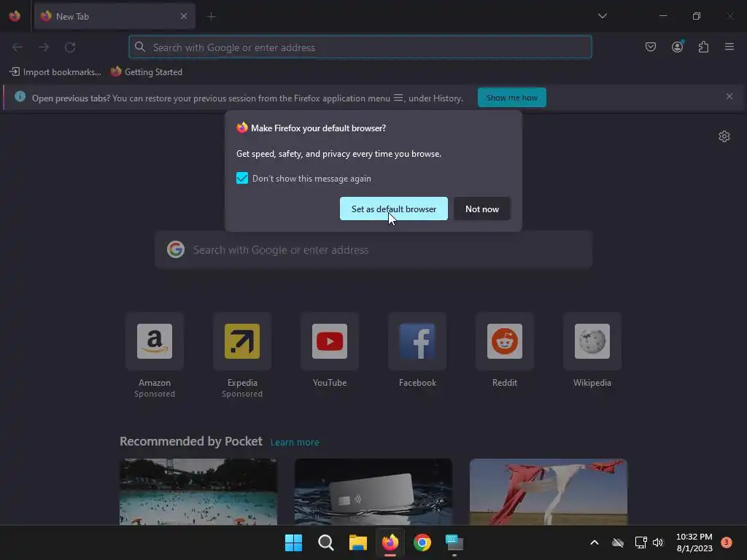Viewport: 747px width, 560px height.
Task: Open the Extensions puzzle icon
Action: [x=703, y=47]
